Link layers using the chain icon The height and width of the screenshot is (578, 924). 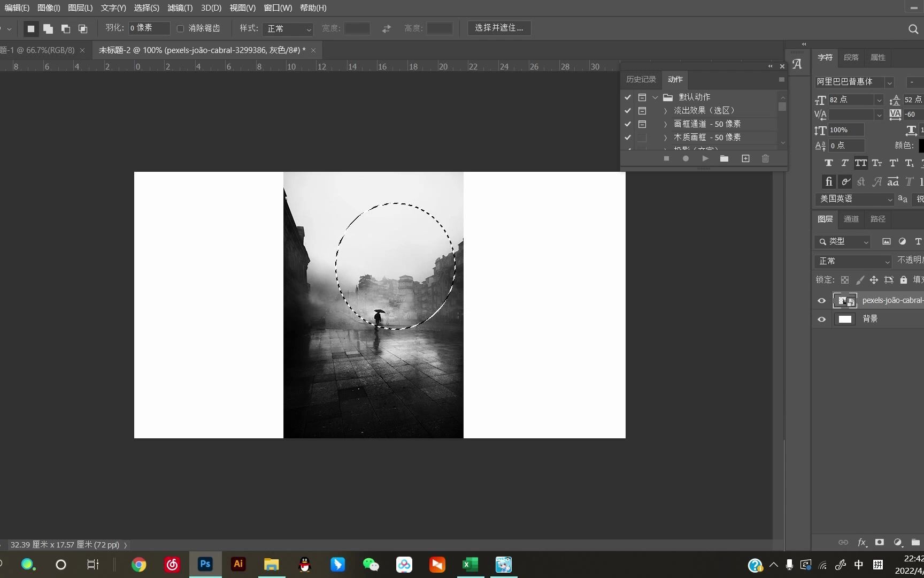[843, 542]
